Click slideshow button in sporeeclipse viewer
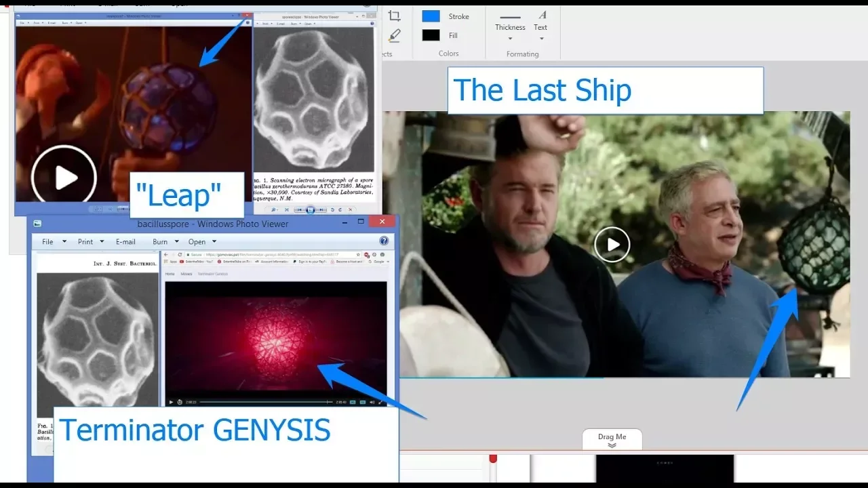Screen dimensions: 868x488 pyautogui.click(x=310, y=210)
